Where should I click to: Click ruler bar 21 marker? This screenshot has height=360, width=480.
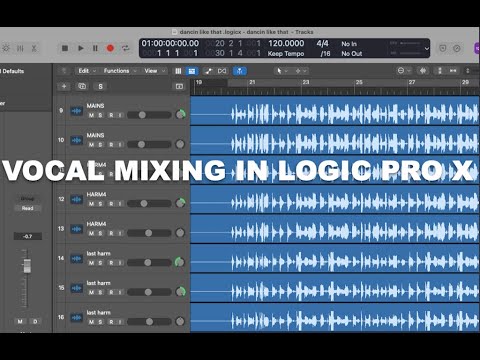(252, 82)
